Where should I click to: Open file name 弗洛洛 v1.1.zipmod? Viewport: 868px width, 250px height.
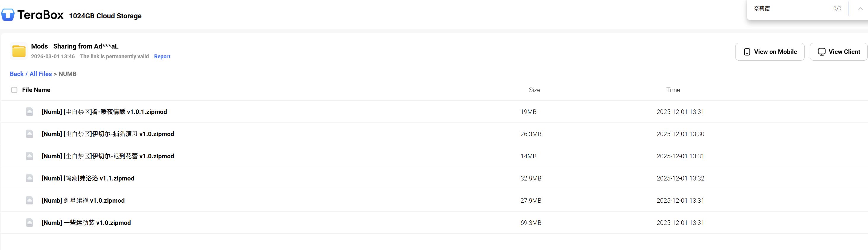pyautogui.click(x=88, y=178)
